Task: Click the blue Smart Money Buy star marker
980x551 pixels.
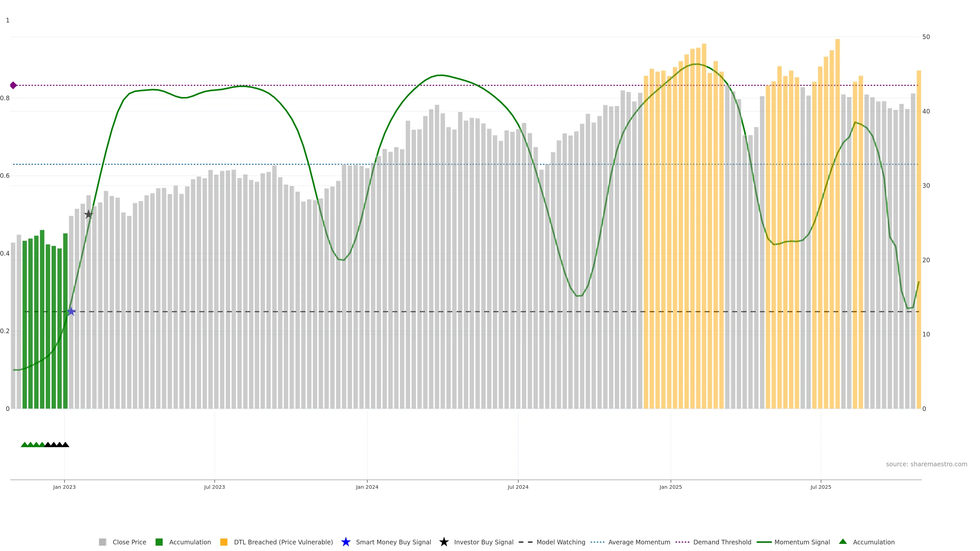Action: point(71,311)
